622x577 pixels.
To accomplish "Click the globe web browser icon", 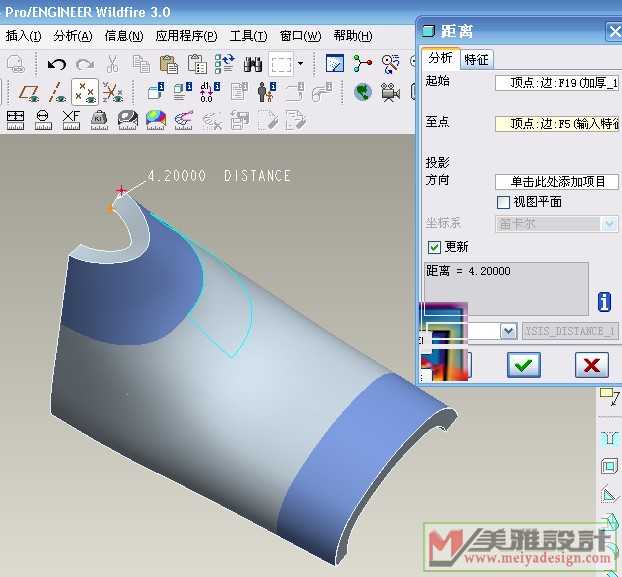I will [x=363, y=92].
